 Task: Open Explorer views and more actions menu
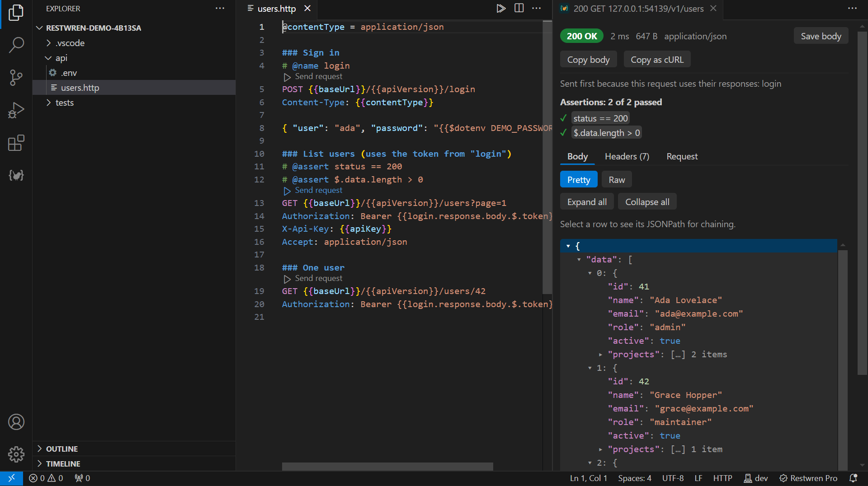coord(220,9)
